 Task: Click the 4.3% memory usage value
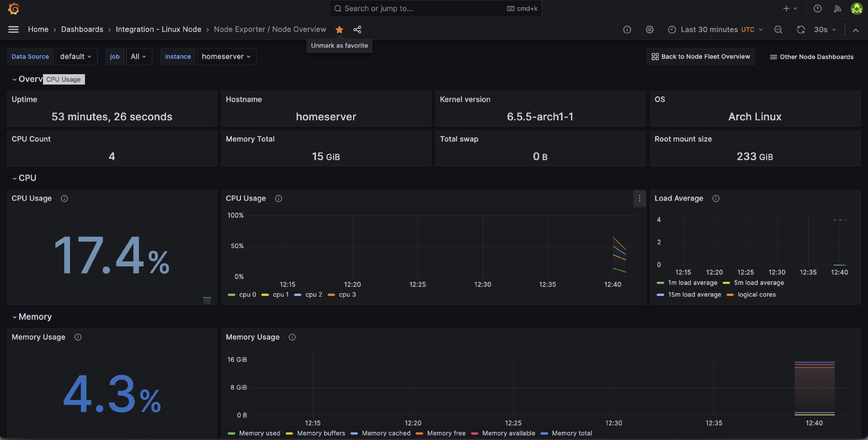pos(112,394)
